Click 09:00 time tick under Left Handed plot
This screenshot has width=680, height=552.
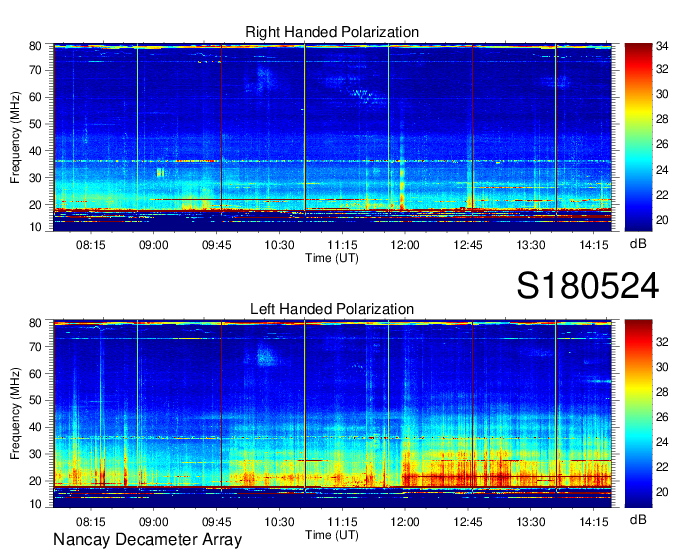154,522
